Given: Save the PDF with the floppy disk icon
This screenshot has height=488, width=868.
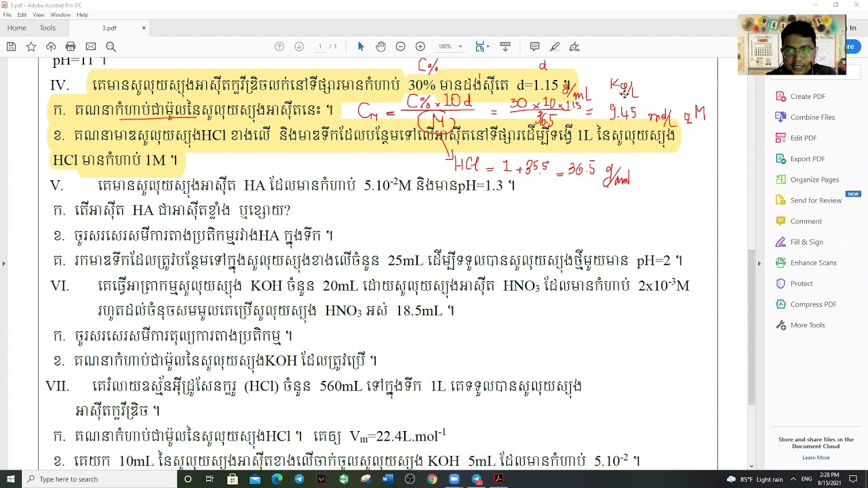Looking at the screenshot, I should pyautogui.click(x=11, y=47).
